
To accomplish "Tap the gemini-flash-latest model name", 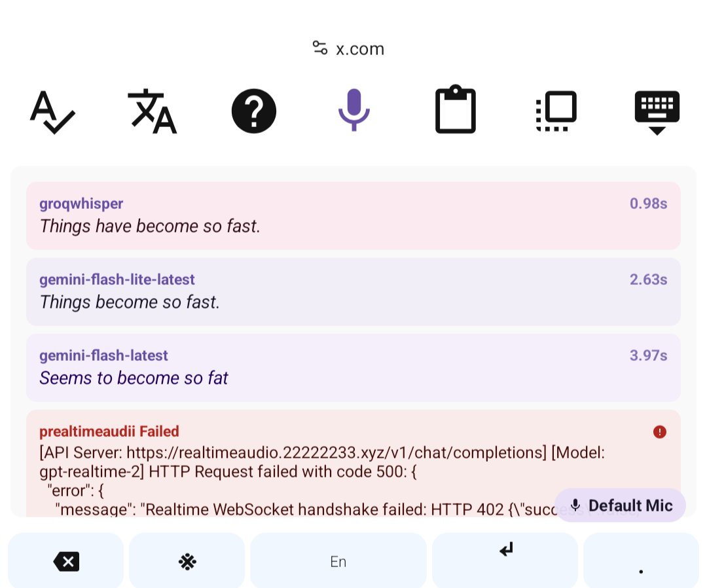I will (103, 356).
